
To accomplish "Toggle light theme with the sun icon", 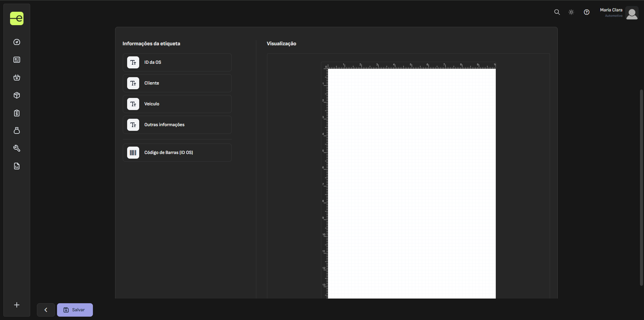I will click(571, 12).
